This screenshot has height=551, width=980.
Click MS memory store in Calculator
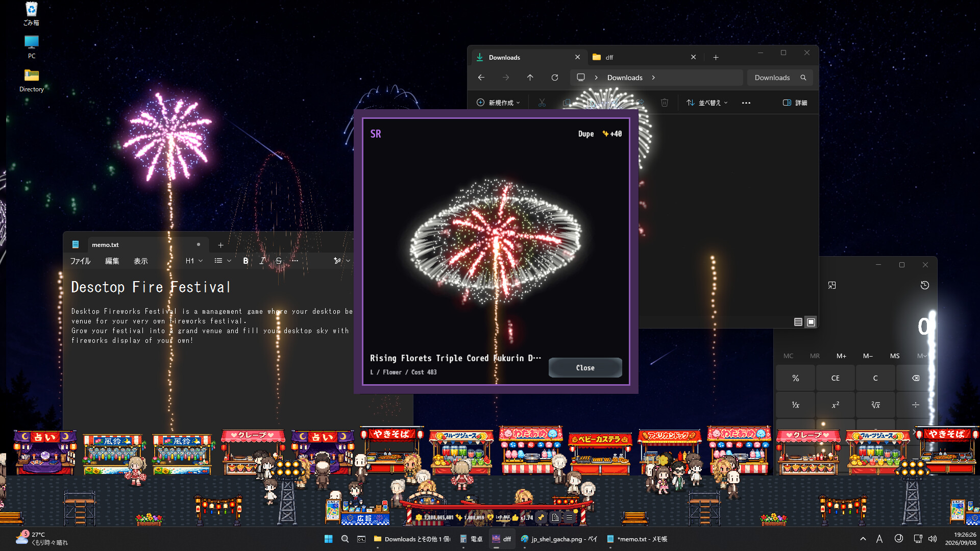[895, 356]
